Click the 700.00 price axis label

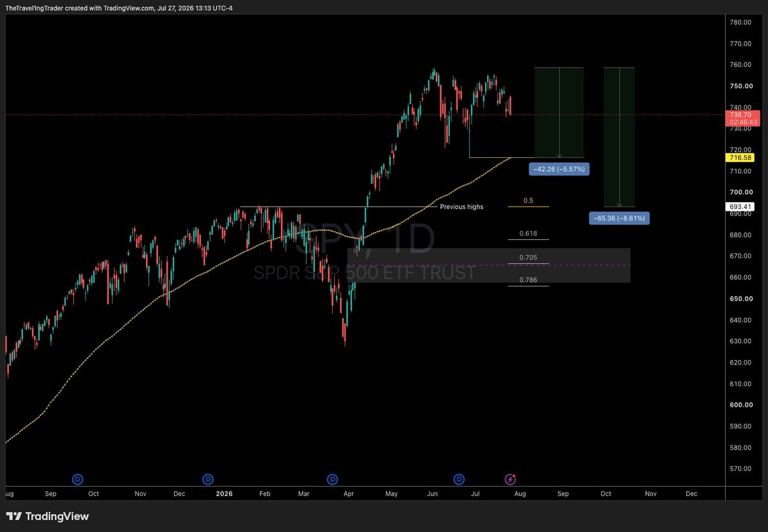pos(740,192)
